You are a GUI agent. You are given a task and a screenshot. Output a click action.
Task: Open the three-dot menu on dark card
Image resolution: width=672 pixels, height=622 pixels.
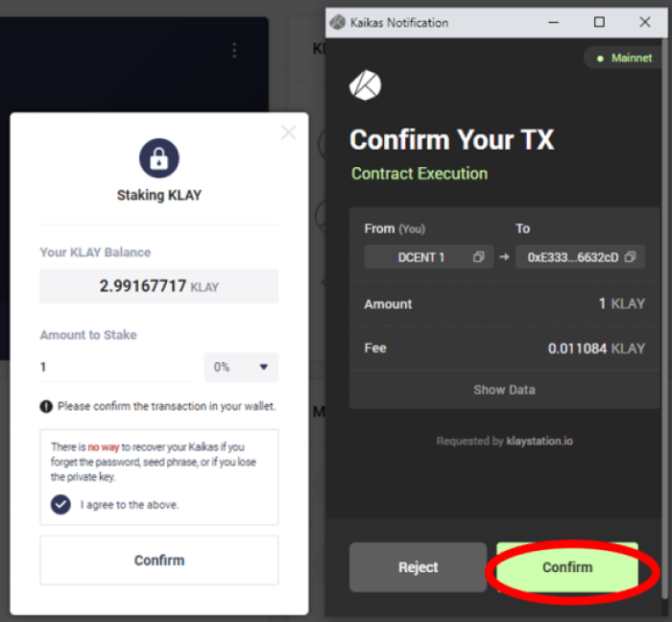click(234, 51)
